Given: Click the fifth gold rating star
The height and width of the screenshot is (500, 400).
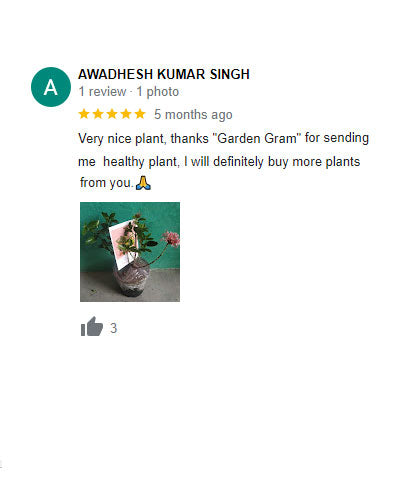Looking at the screenshot, I should pos(140,114).
